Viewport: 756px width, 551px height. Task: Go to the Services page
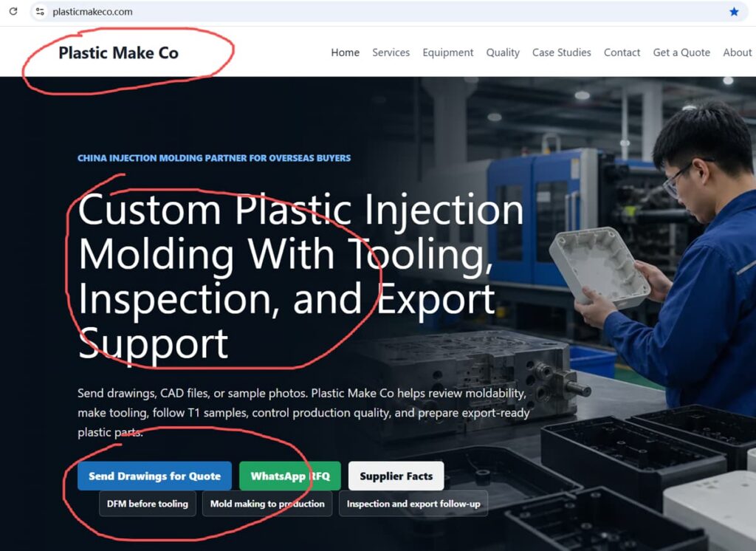pos(391,52)
